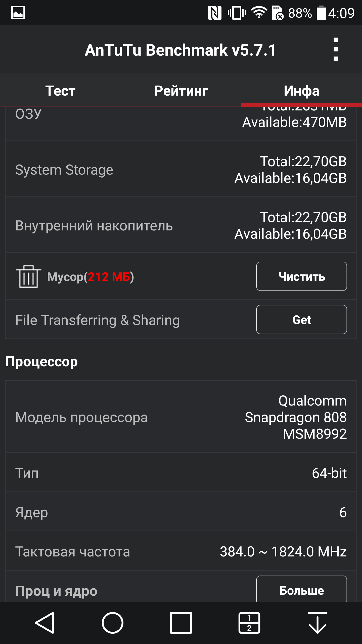This screenshot has width=362, height=644.
Task: Tap the Внутренний накопитель storage row
Action: click(181, 225)
